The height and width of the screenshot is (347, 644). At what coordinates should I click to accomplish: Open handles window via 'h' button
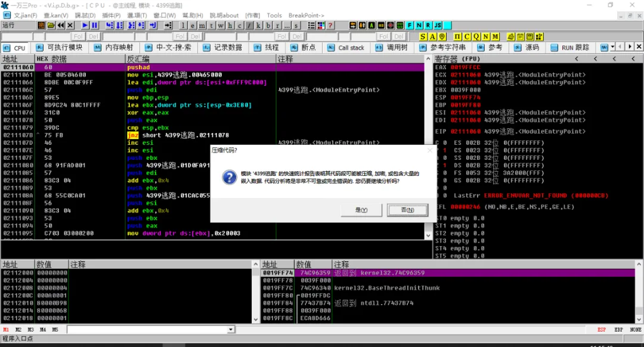(230, 26)
